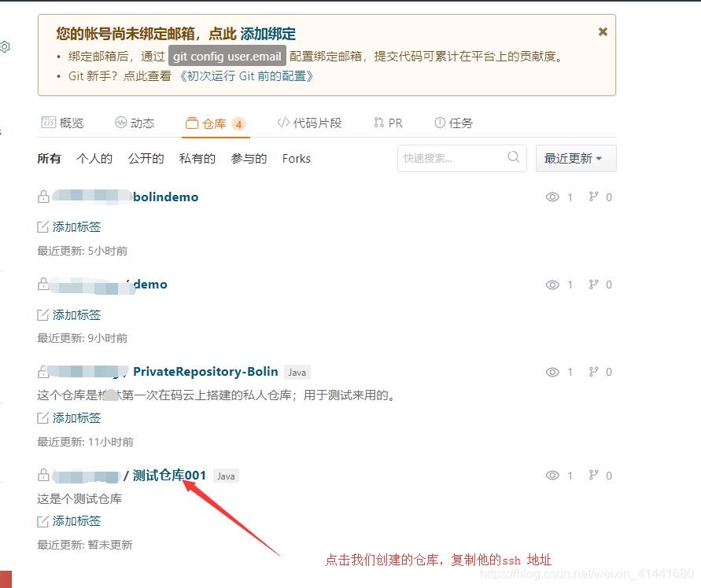
Task: Open the 代码片段 tab
Action: (309, 123)
